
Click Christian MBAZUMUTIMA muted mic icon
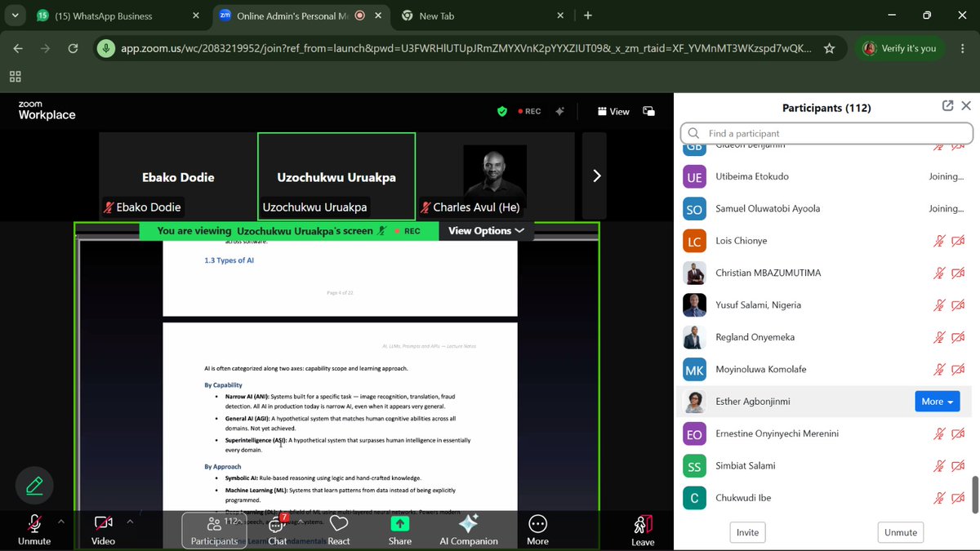940,273
